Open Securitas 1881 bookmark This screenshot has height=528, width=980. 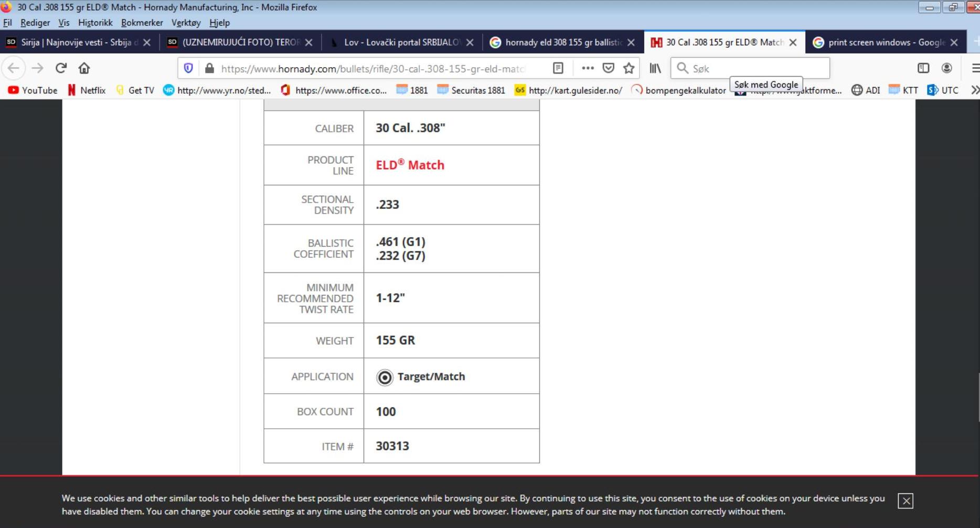pos(471,90)
